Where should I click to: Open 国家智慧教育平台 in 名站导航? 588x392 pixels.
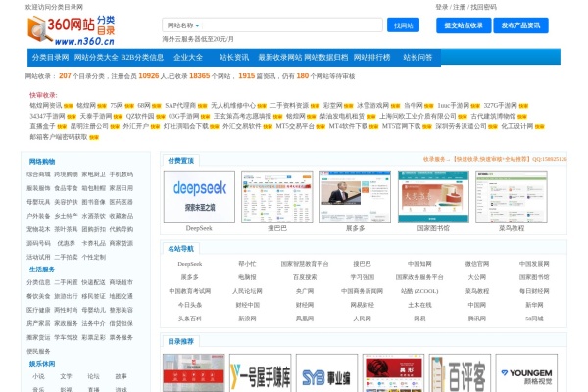pyautogui.click(x=305, y=264)
